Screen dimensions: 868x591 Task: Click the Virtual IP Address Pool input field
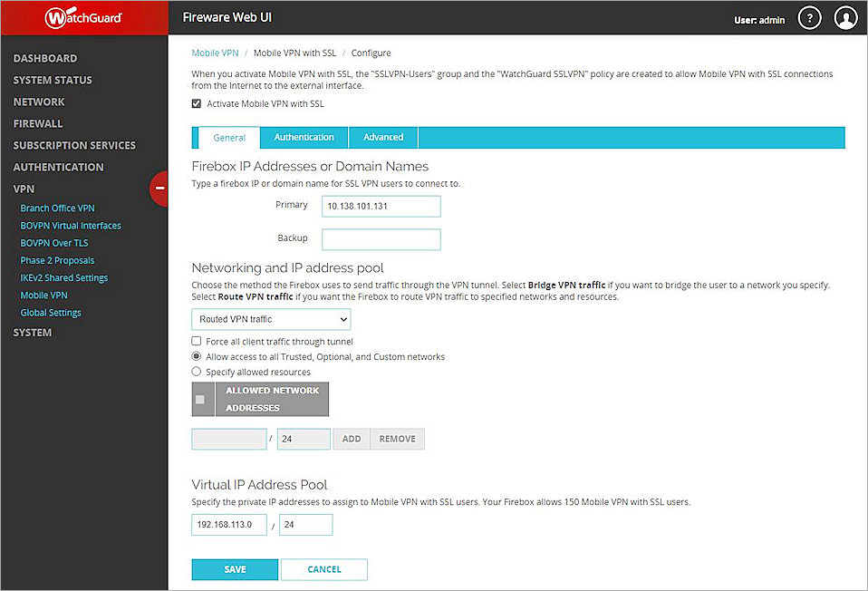pos(228,524)
